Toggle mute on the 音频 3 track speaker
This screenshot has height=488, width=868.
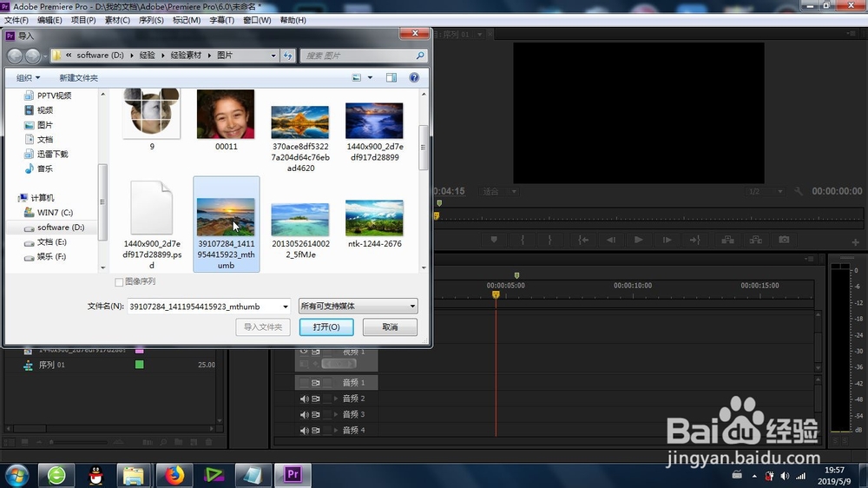click(304, 414)
